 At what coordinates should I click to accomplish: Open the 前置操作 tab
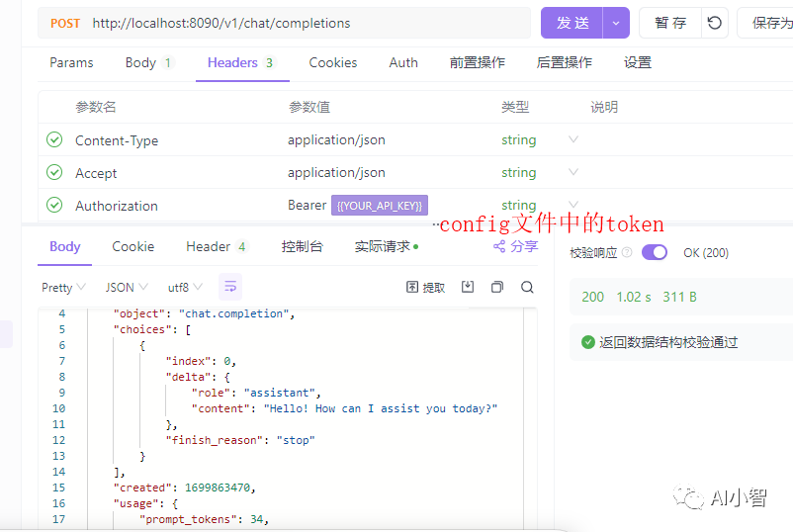coord(477,62)
